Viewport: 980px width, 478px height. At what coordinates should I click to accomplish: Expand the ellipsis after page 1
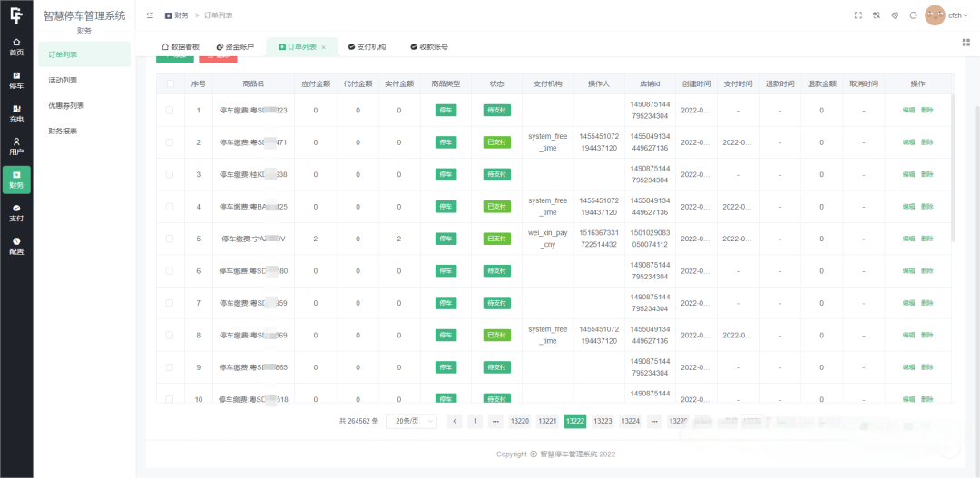pyautogui.click(x=495, y=421)
